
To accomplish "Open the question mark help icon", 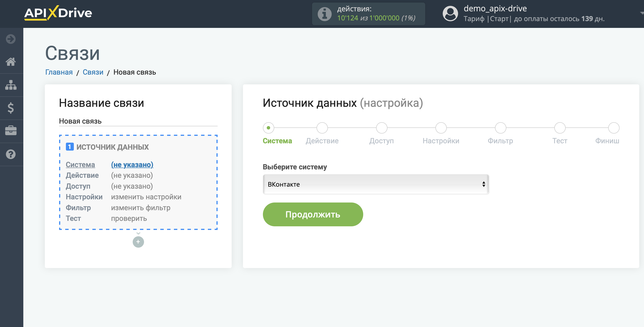I will [x=11, y=154].
